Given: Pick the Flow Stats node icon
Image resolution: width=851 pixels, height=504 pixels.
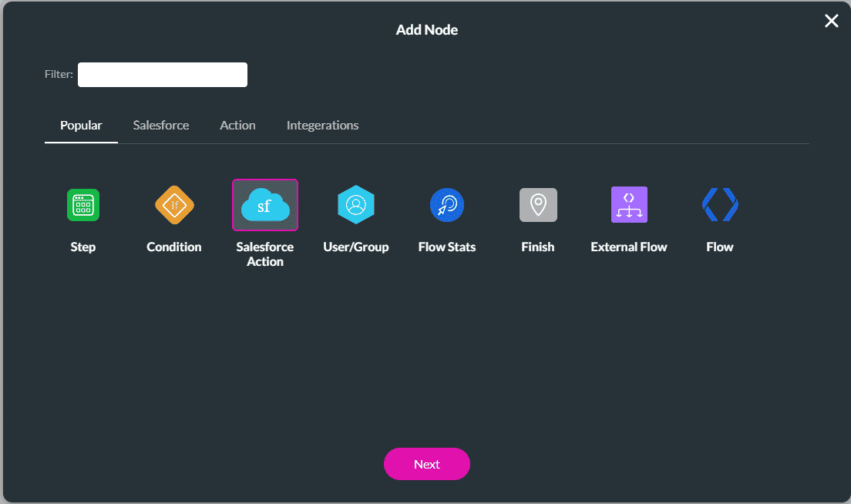Looking at the screenshot, I should pos(447,204).
